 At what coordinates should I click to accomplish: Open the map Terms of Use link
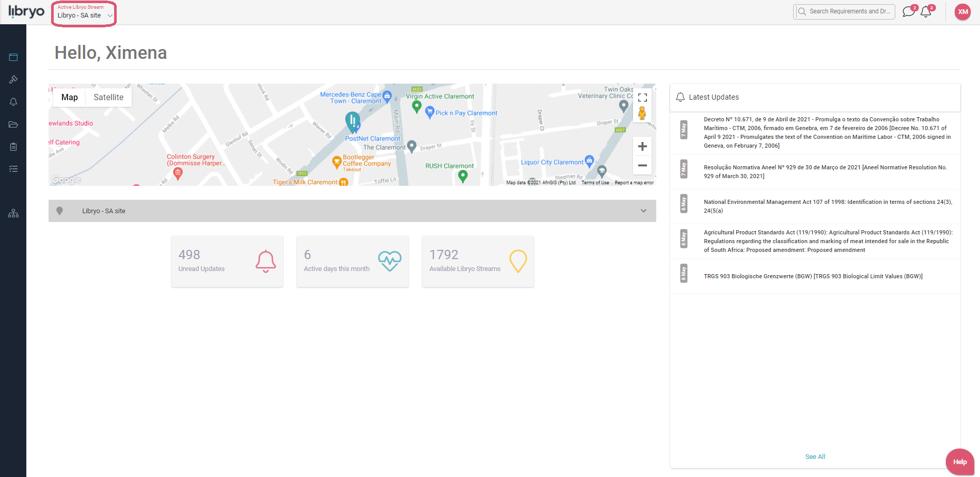click(595, 183)
